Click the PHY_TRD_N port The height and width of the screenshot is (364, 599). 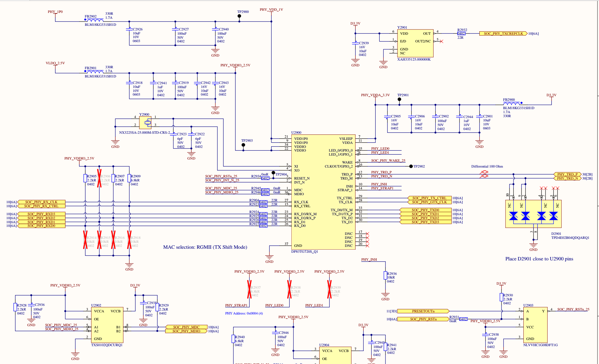(567, 178)
